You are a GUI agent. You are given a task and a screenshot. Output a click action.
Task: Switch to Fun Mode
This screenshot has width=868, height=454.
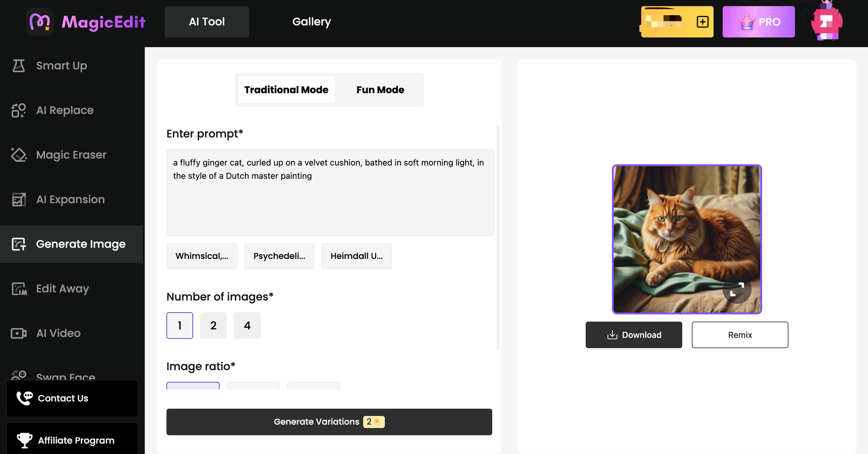(380, 90)
